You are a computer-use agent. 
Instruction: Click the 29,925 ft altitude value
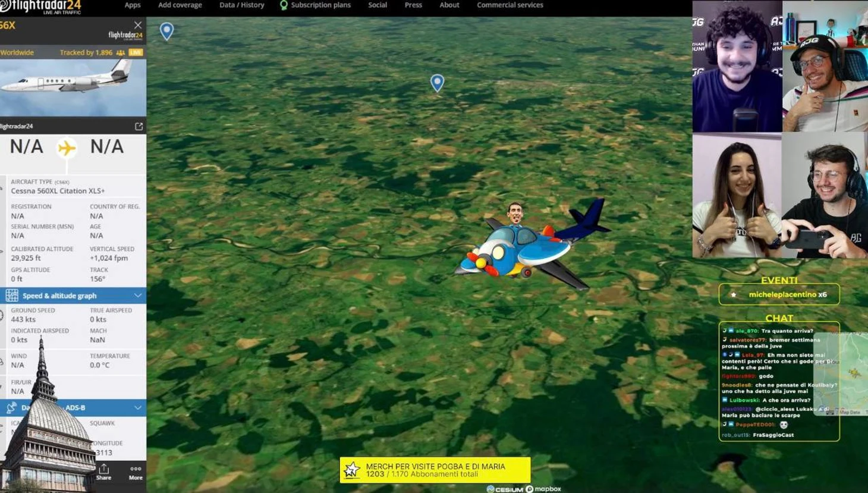26,258
